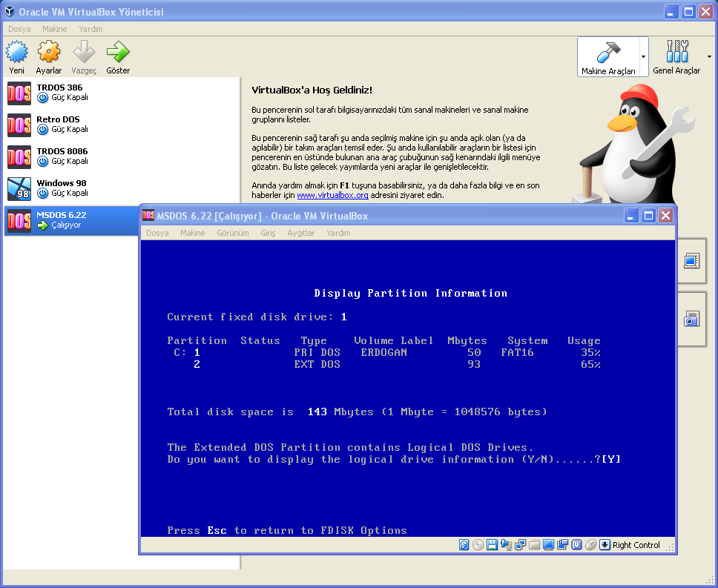Open Yardım menu in the Yöneticisi window
This screenshot has width=718, height=588.
tap(90, 29)
